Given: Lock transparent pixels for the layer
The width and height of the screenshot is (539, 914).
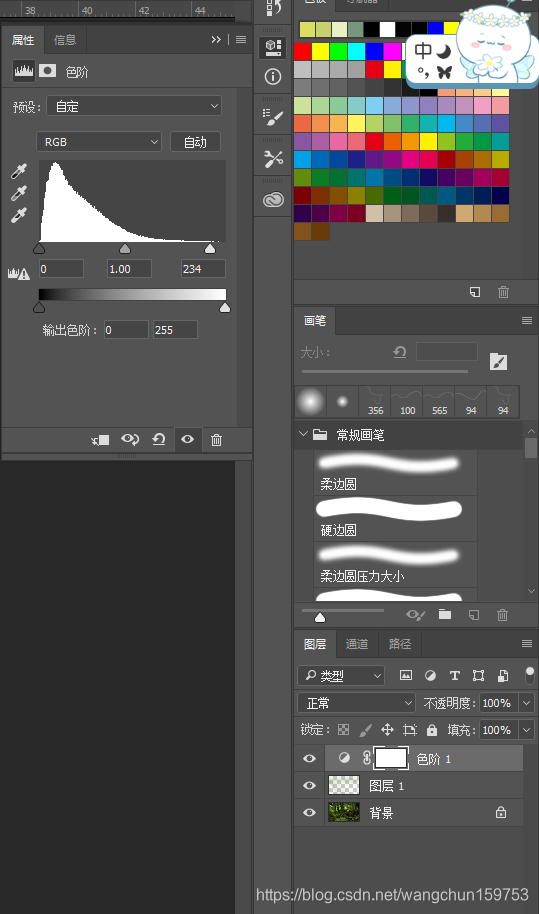Looking at the screenshot, I should (344, 729).
